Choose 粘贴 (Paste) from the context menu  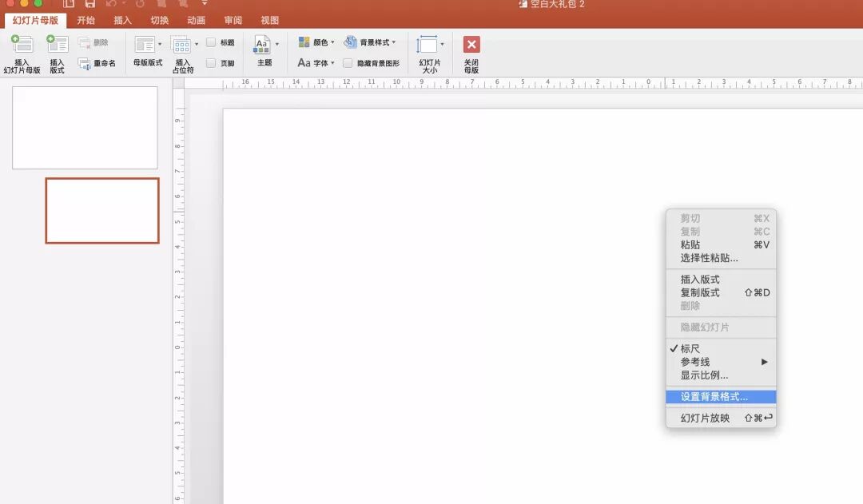click(721, 245)
